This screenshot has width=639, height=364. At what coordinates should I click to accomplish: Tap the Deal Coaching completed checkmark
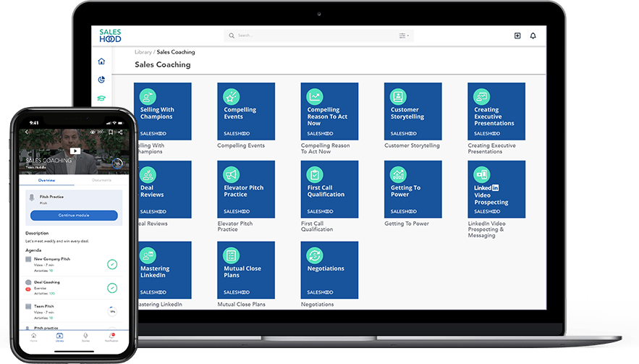112,288
